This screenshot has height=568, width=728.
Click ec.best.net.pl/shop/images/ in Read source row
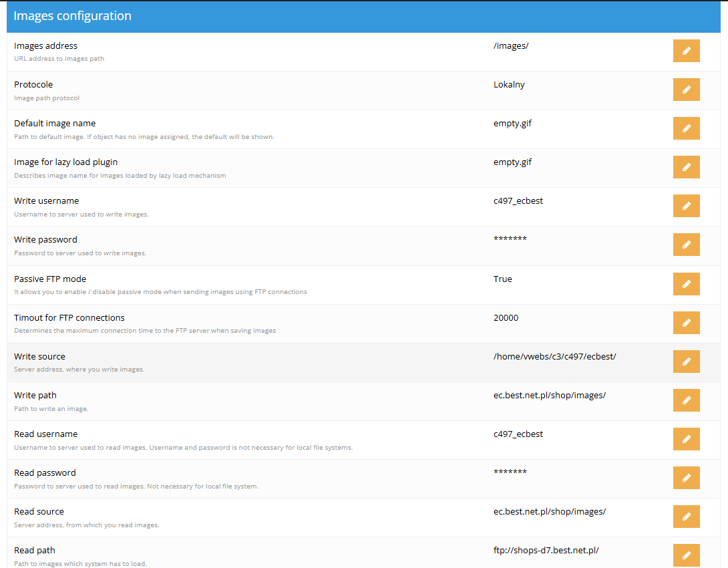pos(549,512)
